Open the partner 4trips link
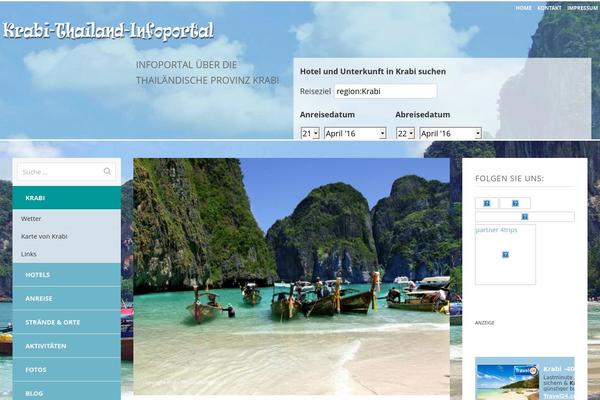The height and width of the screenshot is (400, 600). click(x=496, y=230)
